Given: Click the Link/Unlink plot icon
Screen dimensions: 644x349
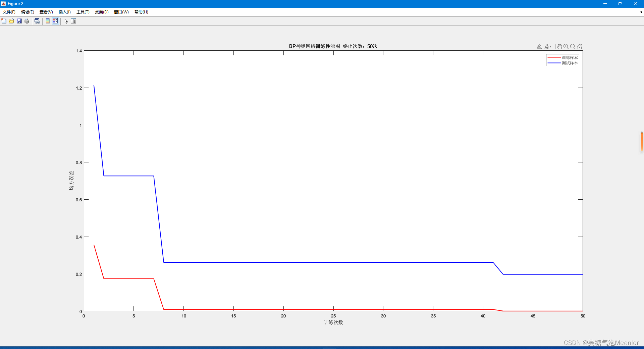Looking at the screenshot, I should pyautogui.click(x=37, y=21).
